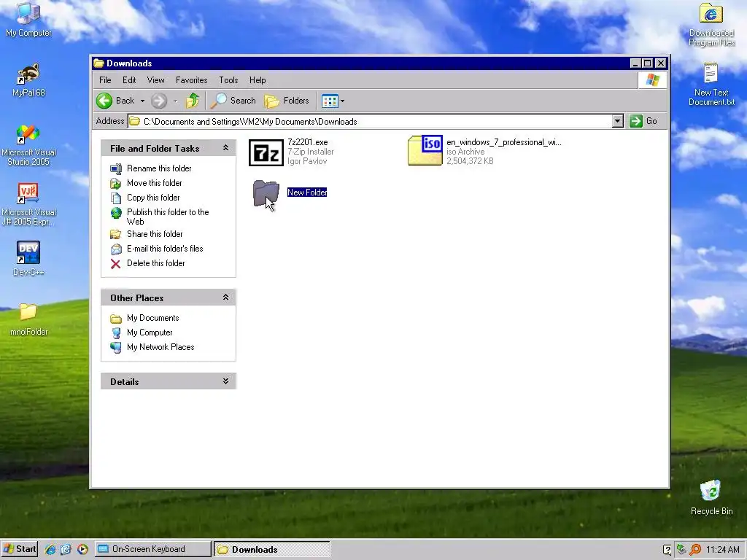Click the orange magnifier tray icon
Viewport: 747px width, 560px height.
click(x=695, y=550)
